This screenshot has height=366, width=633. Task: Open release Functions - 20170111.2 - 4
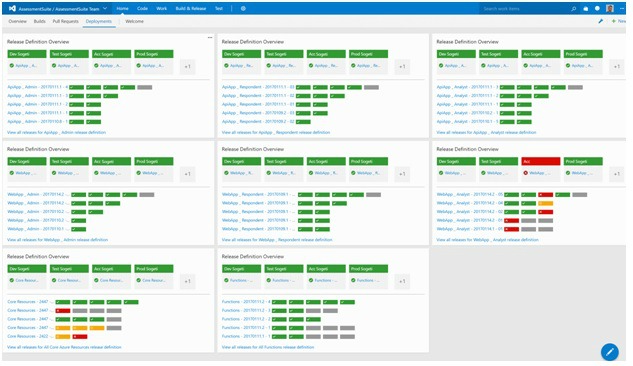click(246, 302)
